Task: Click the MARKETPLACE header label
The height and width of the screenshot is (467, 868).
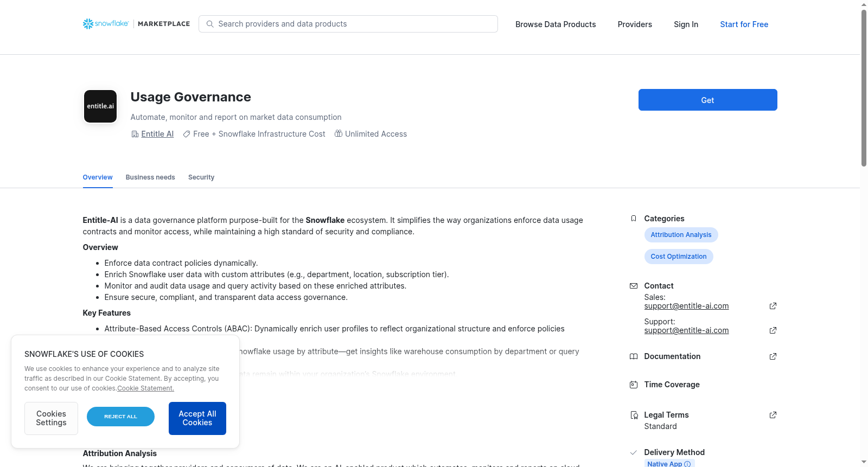Action: tap(164, 24)
